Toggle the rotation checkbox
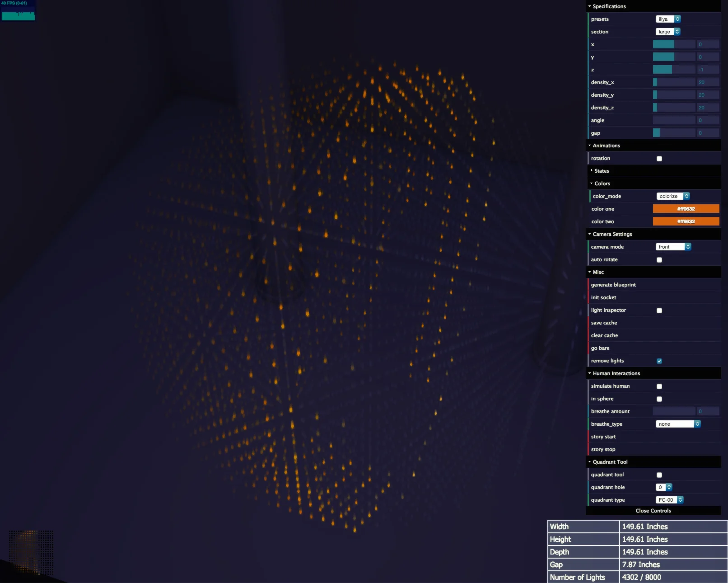This screenshot has width=728, height=583. pyautogui.click(x=659, y=159)
